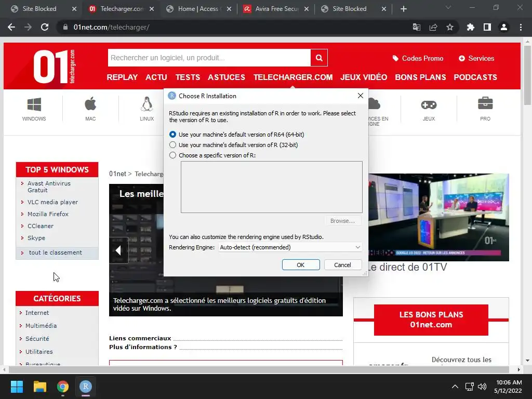This screenshot has width=532, height=399.
Task: Open Codes Promo link
Action: (418, 58)
